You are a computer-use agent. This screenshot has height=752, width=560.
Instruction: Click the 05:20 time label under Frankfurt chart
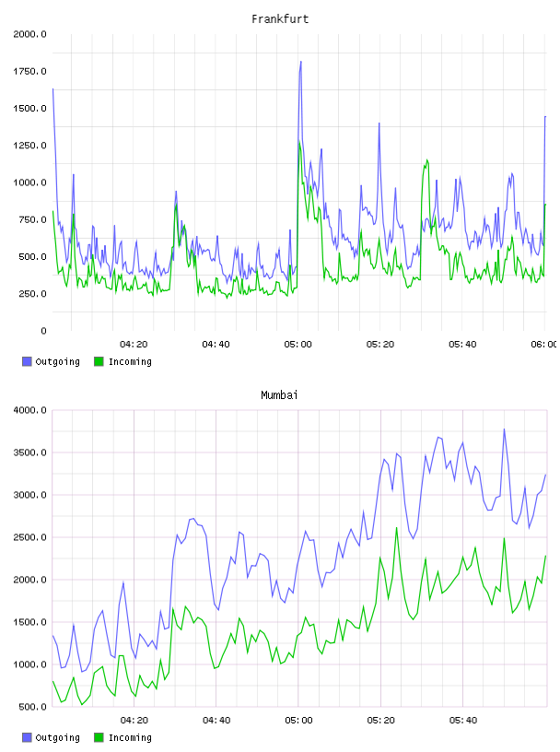[x=380, y=345]
